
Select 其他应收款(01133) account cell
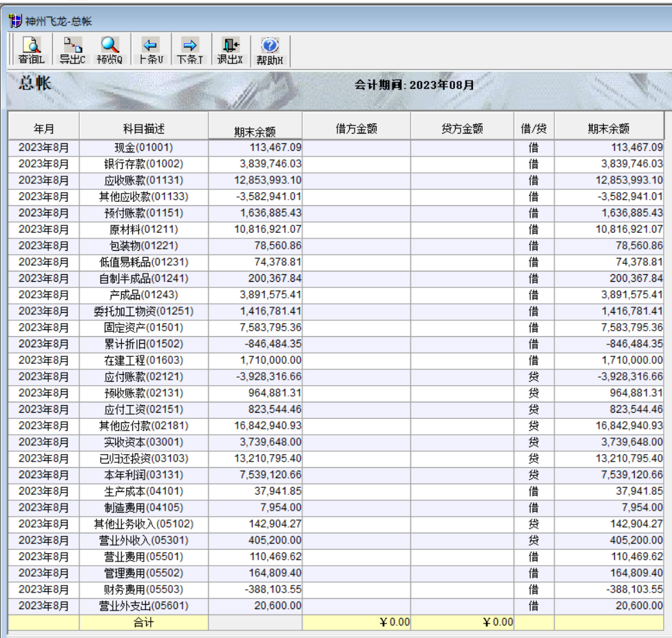click(144, 197)
